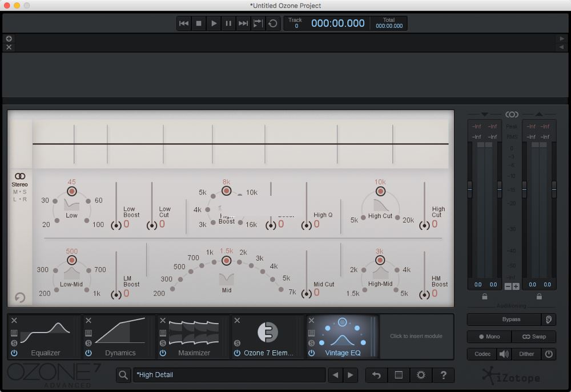The image size is (571, 392).
Task: Swap the stereo channels
Action: click(534, 337)
